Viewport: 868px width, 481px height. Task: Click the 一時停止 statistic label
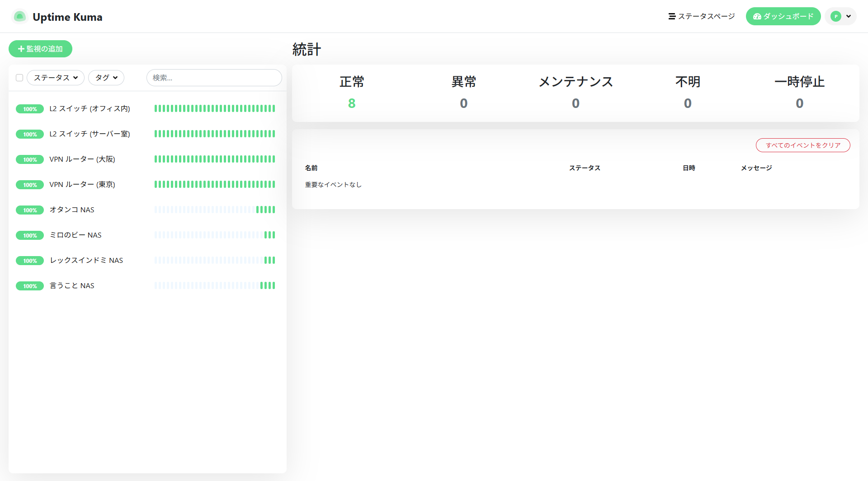799,82
